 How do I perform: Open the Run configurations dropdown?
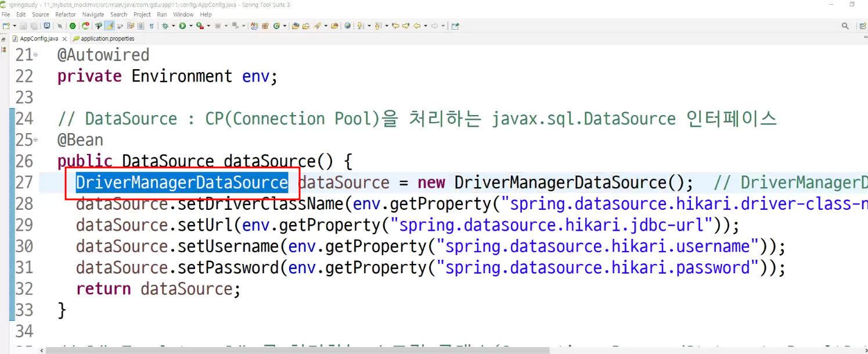pyautogui.click(x=191, y=26)
